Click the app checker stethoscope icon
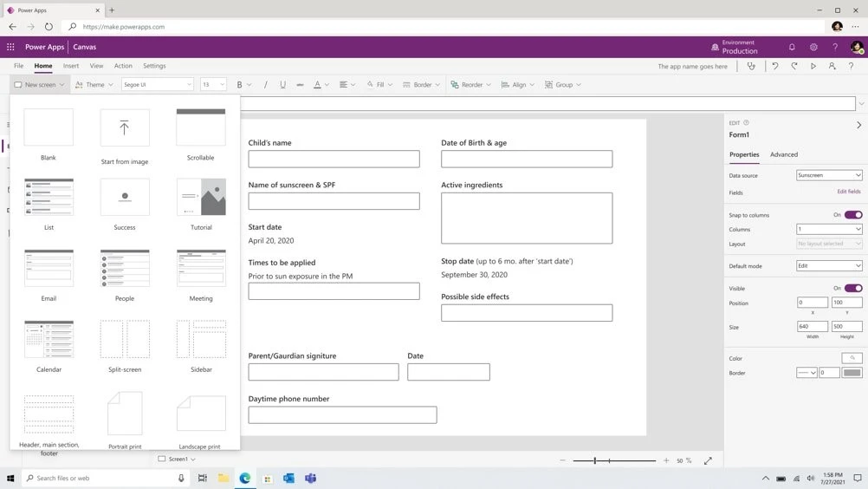Image resolution: width=868 pixels, height=489 pixels. pyautogui.click(x=751, y=66)
